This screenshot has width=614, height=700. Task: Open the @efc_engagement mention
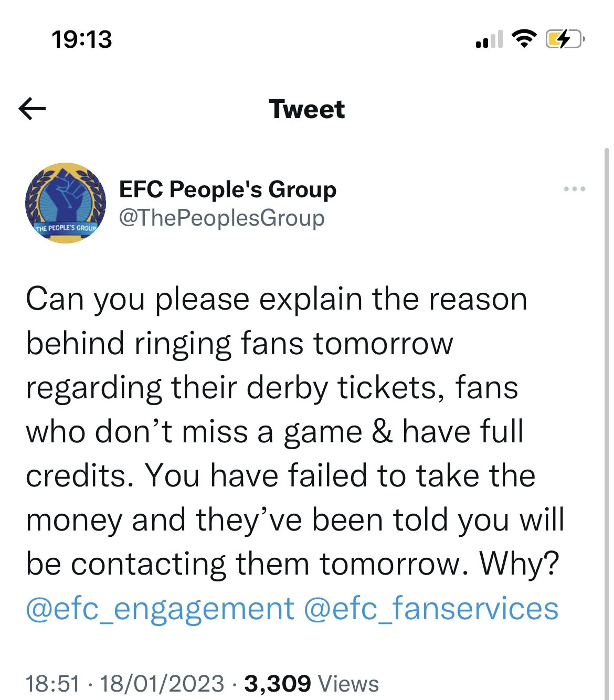160,609
